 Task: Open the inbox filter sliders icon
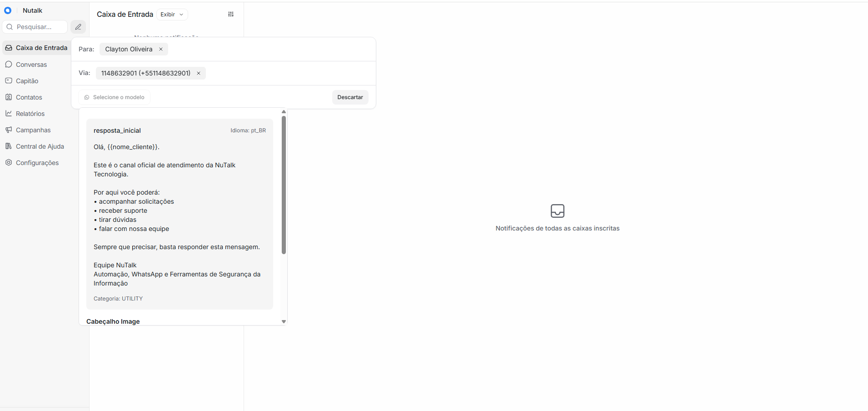(231, 15)
